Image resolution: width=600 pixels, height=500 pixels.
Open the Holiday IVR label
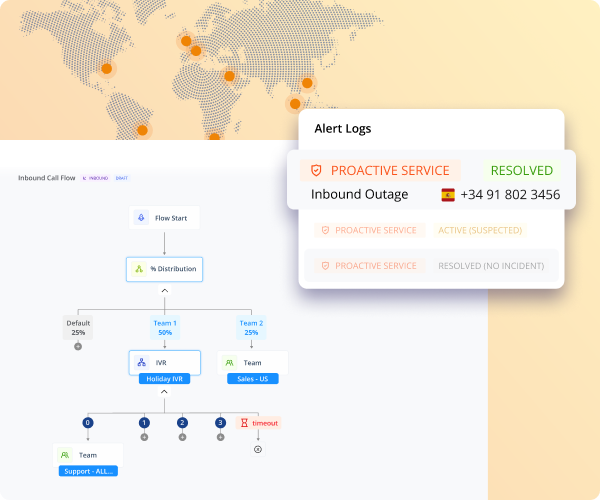164,379
